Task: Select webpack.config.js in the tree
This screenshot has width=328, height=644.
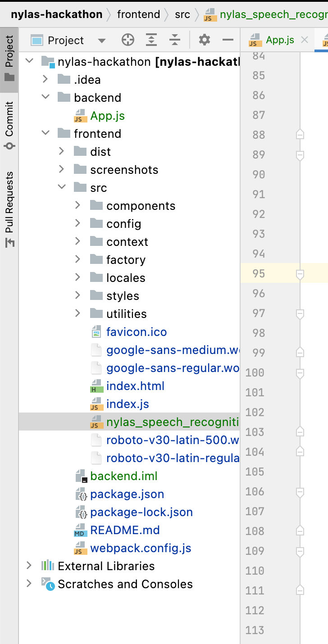Action: pyautogui.click(x=141, y=548)
